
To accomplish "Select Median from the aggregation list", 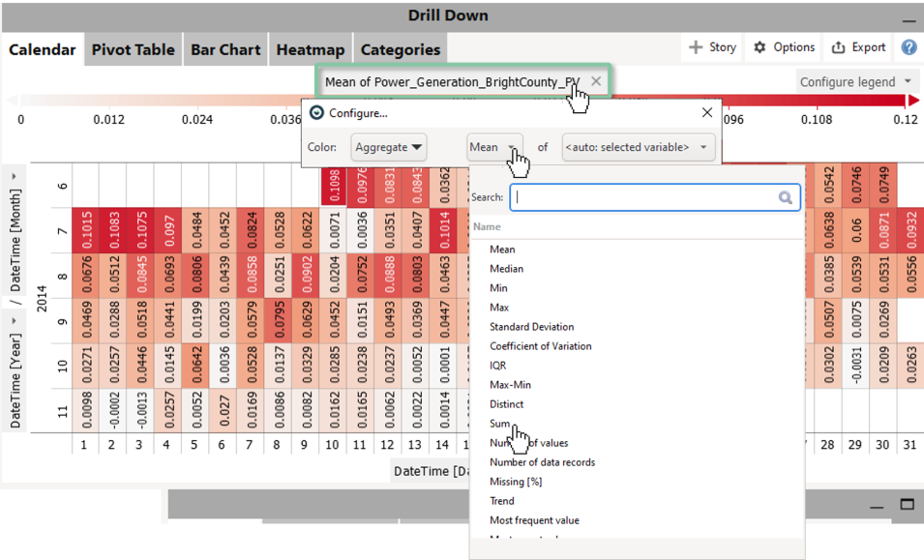I will pos(506,269).
